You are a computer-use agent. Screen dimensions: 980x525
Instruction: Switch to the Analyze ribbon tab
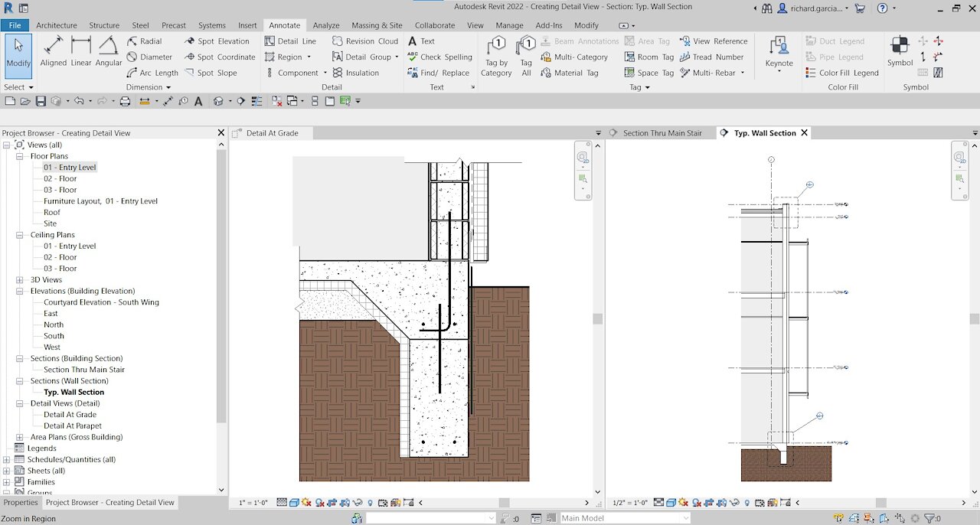point(326,25)
